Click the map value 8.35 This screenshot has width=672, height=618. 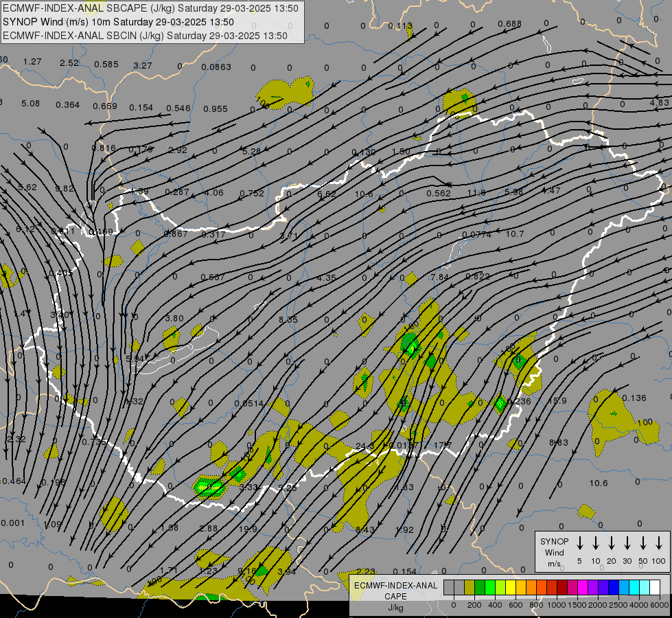[x=288, y=319]
